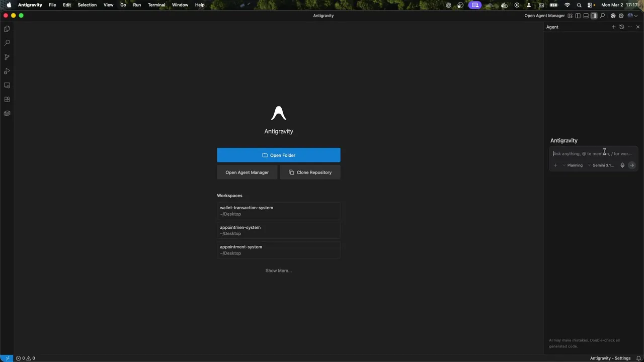
Task: Open the Extensions view
Action: (7, 99)
